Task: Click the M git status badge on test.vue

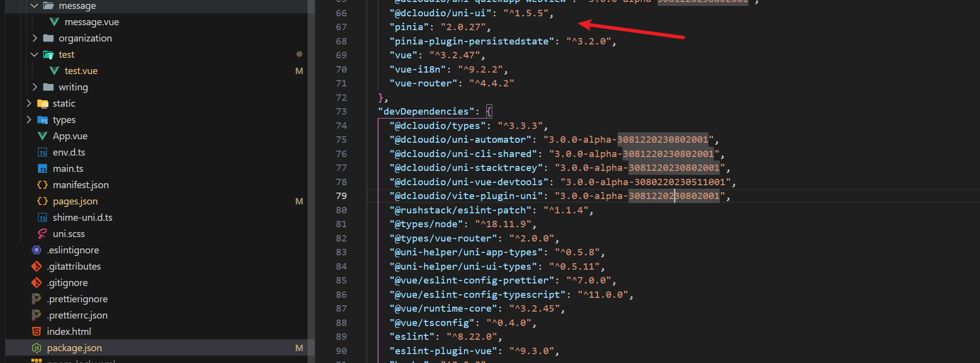Action: [299, 71]
